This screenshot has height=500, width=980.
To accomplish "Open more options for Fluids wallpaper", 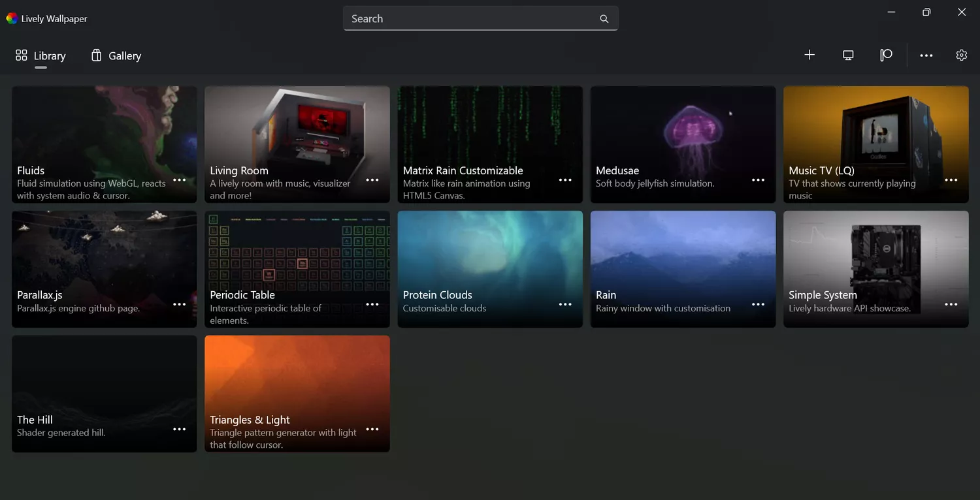I will 179,180.
